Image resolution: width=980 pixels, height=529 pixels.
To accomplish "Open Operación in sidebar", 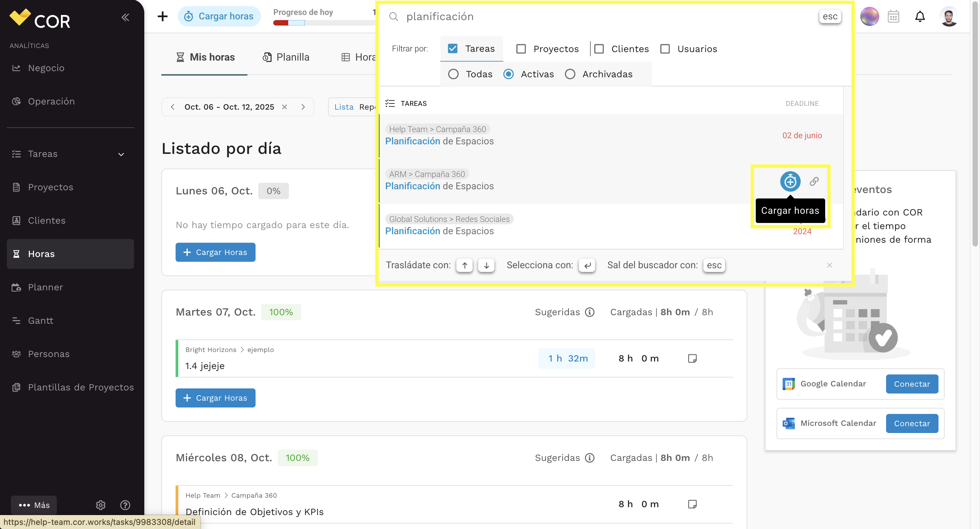I will click(70, 102).
